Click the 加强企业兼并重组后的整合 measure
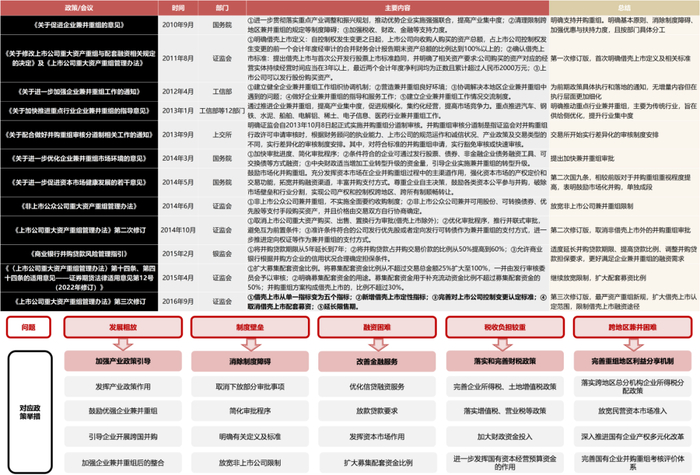The width and height of the screenshot is (700, 475). pyautogui.click(x=123, y=463)
